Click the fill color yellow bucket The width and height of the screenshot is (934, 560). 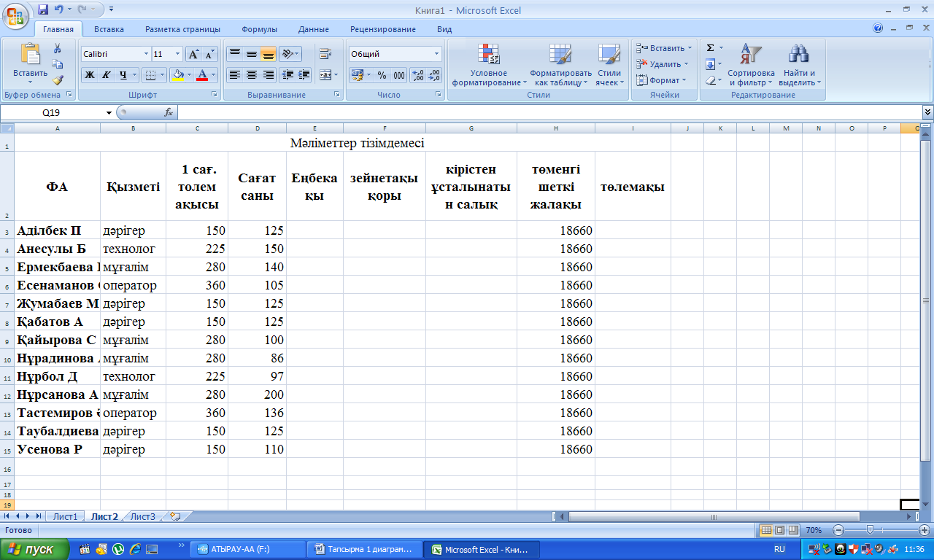177,74
